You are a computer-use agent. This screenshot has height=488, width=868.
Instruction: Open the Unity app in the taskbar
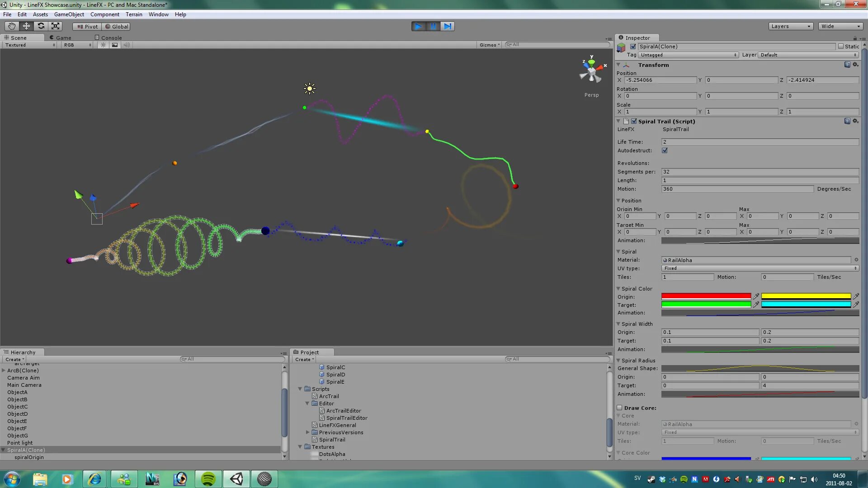pos(236,479)
